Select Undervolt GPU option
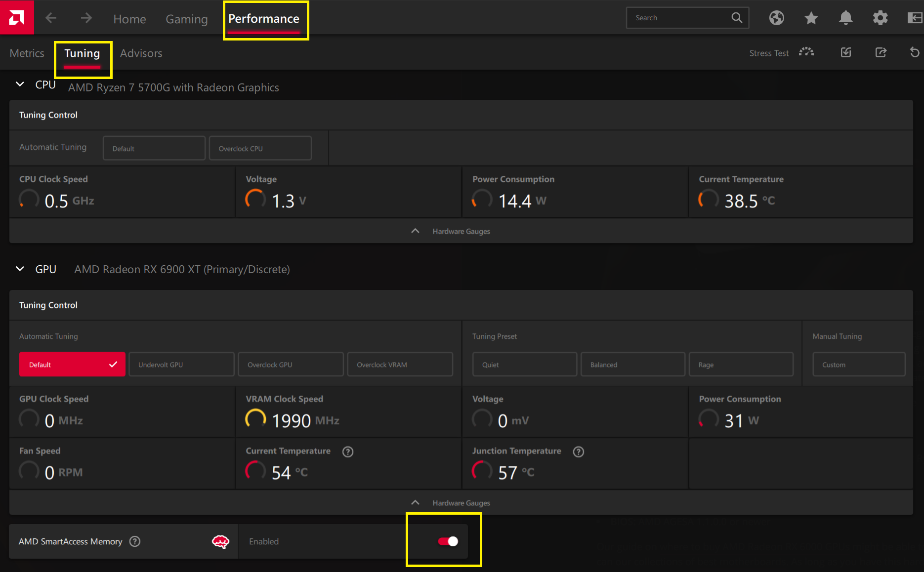Screen dimensions: 924x572 pyautogui.click(x=181, y=365)
